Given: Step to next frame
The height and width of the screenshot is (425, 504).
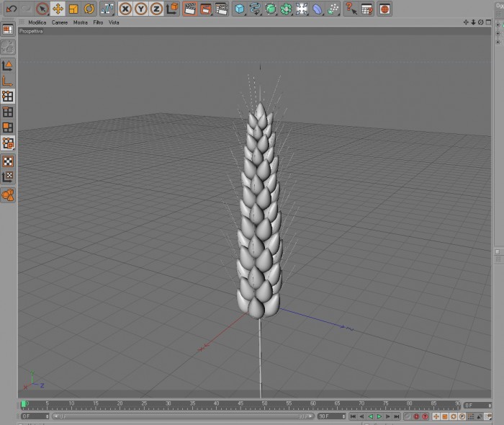Looking at the screenshot, I should tap(388, 416).
